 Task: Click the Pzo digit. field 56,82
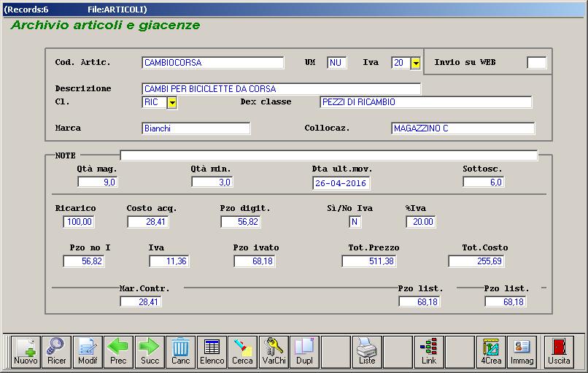[241, 222]
